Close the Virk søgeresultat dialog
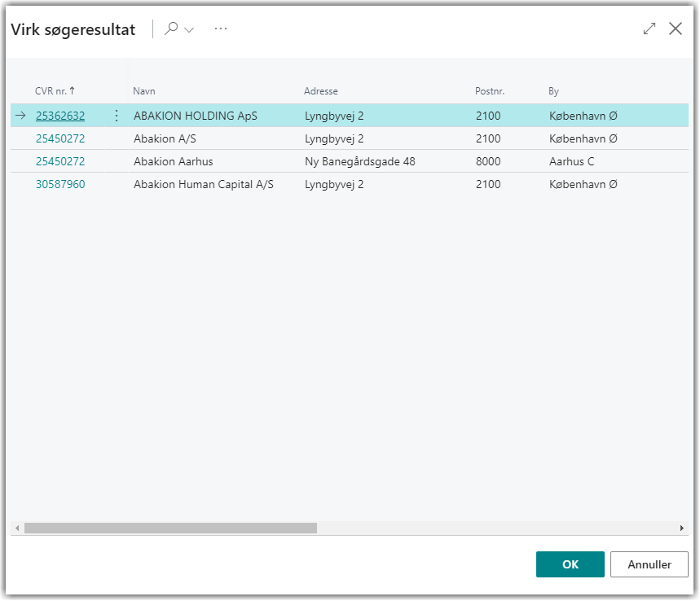 [x=676, y=29]
